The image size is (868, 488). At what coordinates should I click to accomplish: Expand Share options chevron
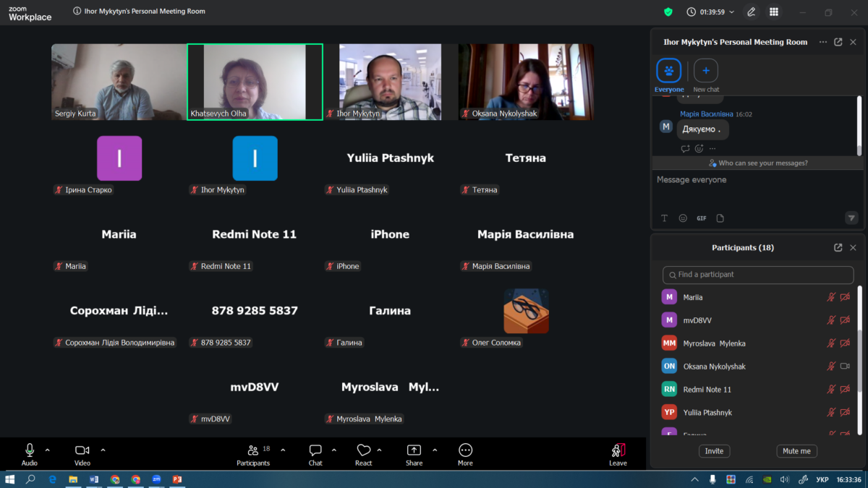pyautogui.click(x=435, y=450)
